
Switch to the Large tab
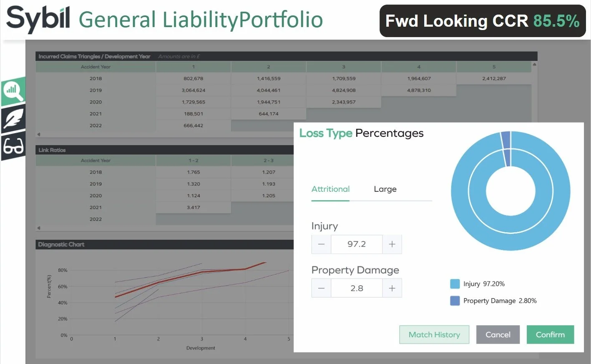pos(385,189)
